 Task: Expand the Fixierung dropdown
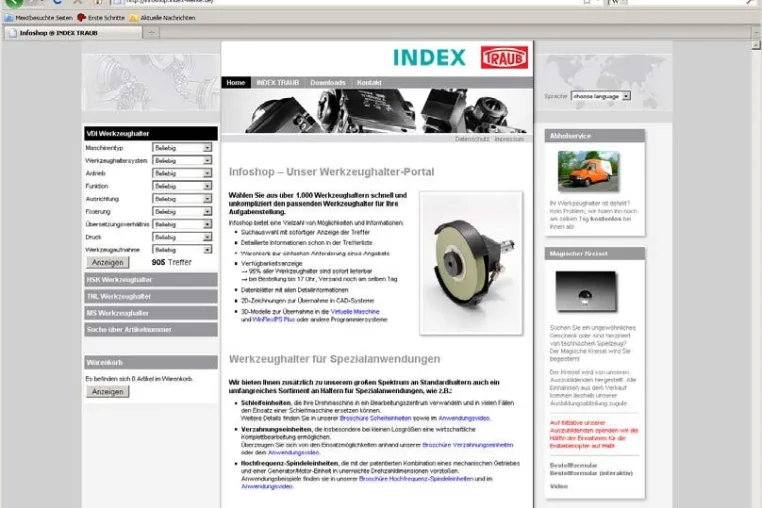[x=182, y=211]
